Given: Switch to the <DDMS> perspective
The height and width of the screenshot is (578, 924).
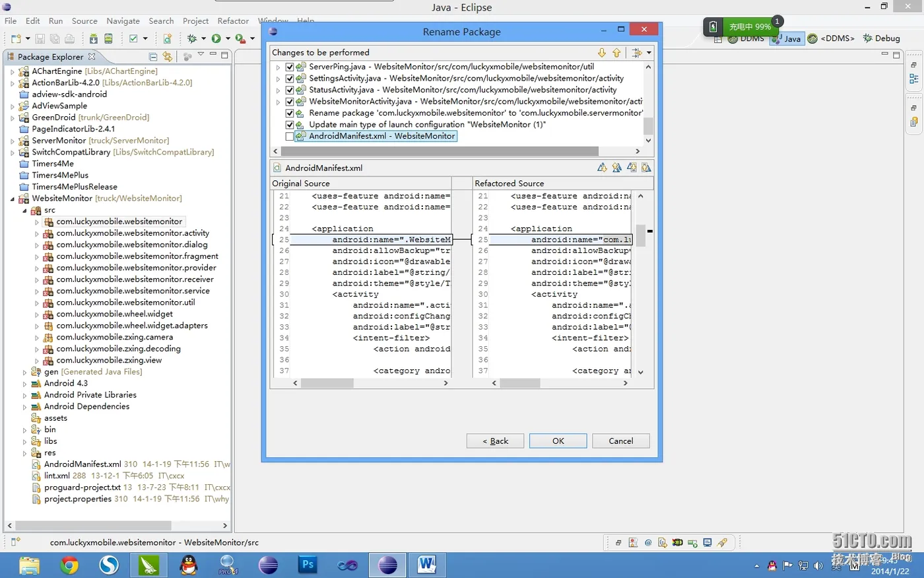Looking at the screenshot, I should (831, 38).
